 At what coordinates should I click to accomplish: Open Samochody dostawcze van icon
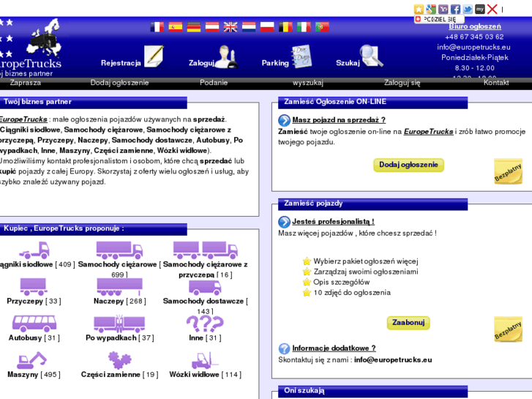205,287
